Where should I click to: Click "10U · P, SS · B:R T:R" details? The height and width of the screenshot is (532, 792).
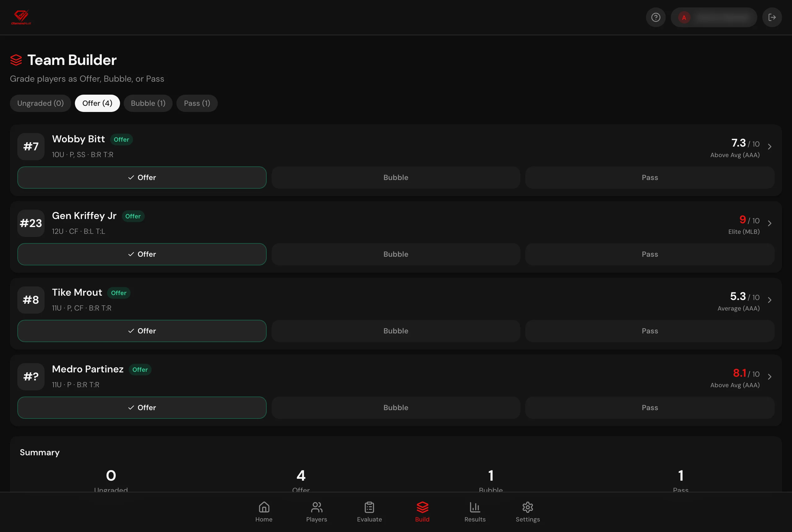(x=83, y=155)
